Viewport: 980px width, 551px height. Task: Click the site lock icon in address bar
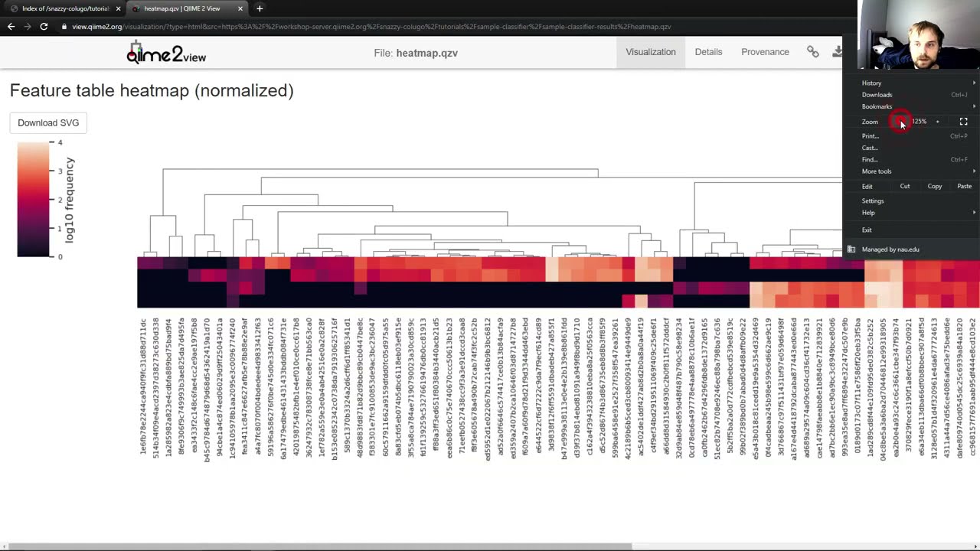click(x=65, y=27)
